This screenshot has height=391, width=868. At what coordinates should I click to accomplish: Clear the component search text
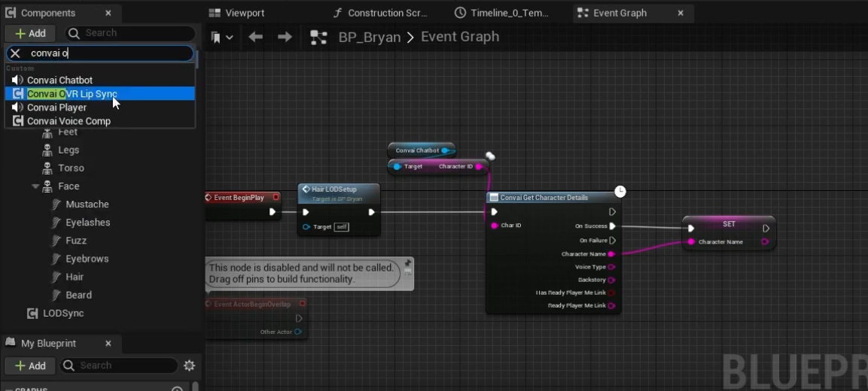coord(15,53)
